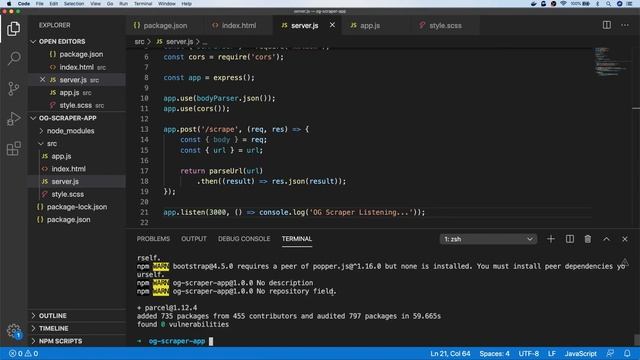Maximize the panel with up chevron
The image size is (640, 360).
(x=606, y=239)
